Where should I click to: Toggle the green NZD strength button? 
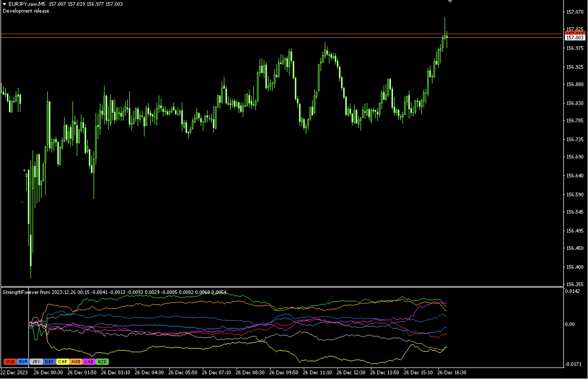[102, 362]
